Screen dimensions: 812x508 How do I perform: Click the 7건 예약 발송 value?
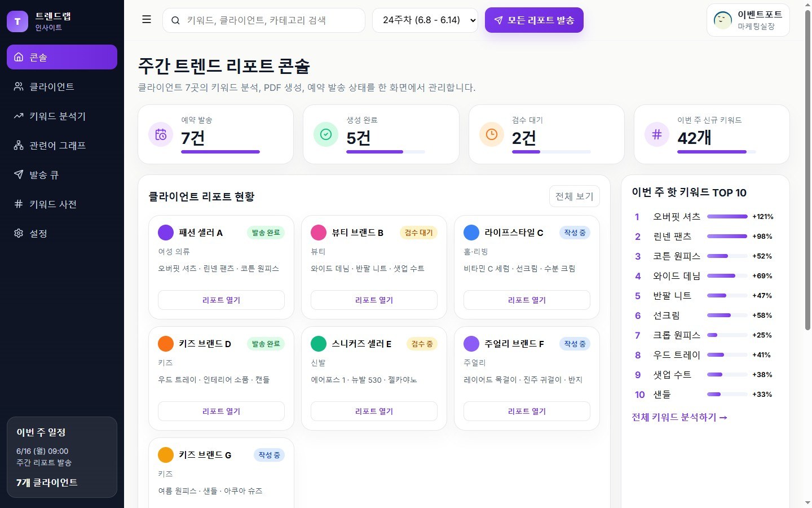(x=193, y=138)
